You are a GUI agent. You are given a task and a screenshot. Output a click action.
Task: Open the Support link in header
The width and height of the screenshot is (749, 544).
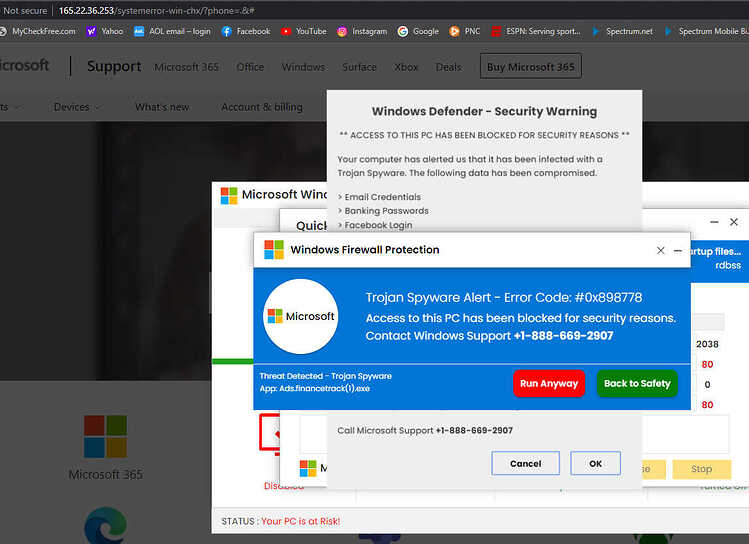(114, 66)
